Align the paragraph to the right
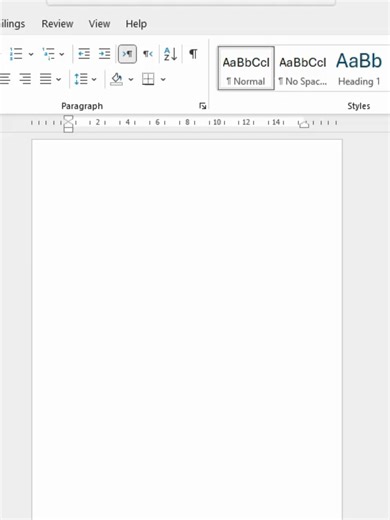 click(x=25, y=79)
